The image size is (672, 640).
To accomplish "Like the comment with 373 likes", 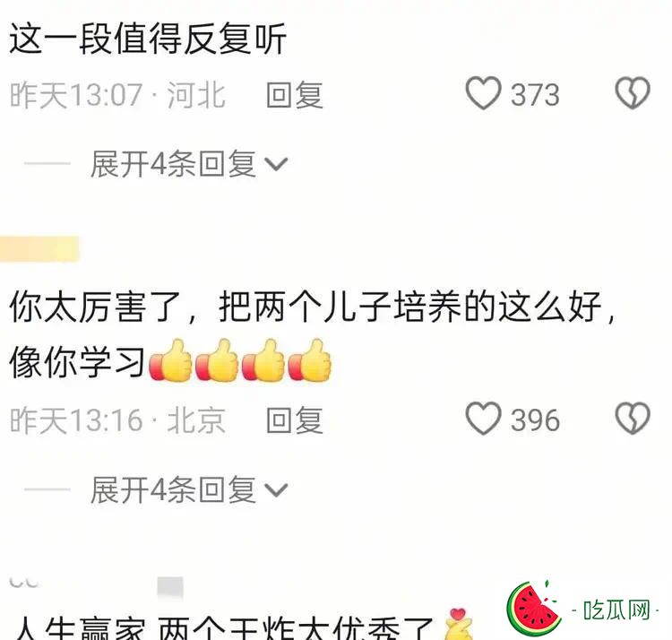I will tap(483, 93).
